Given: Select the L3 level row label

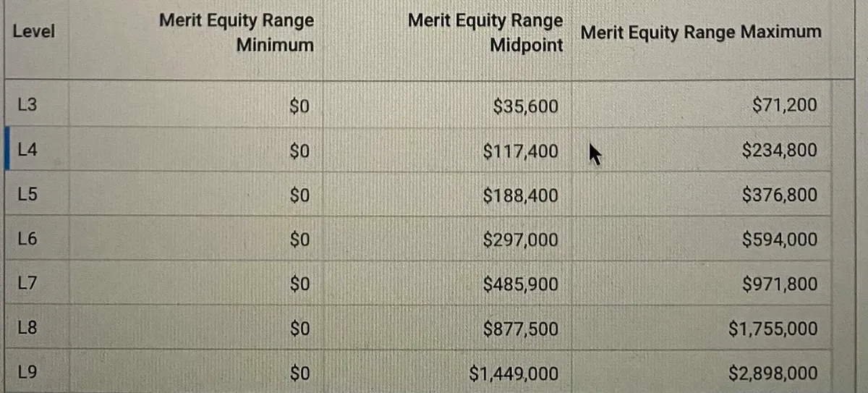Looking at the screenshot, I should tap(26, 105).
